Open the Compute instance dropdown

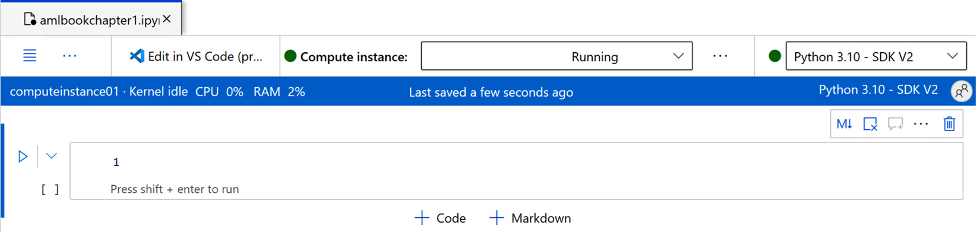[x=557, y=56]
